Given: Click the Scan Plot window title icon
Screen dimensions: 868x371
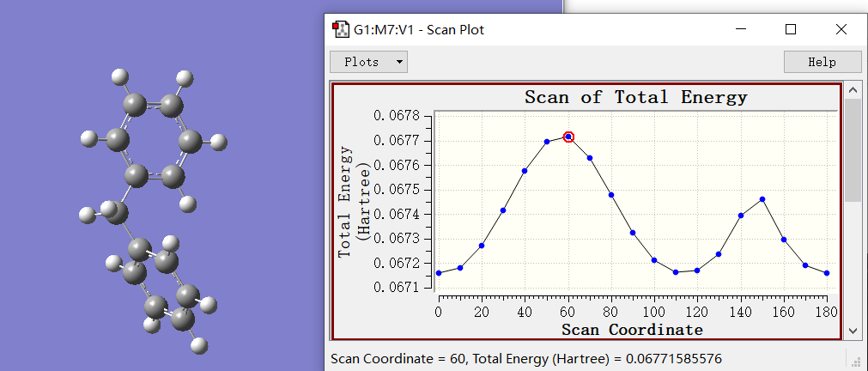Looking at the screenshot, I should (341, 29).
